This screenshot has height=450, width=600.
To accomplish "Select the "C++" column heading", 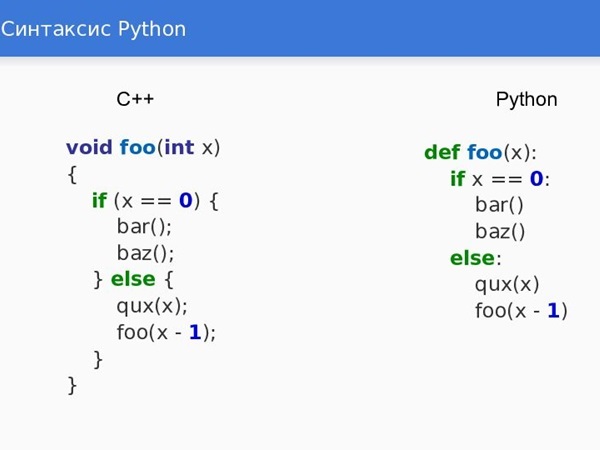I will [x=135, y=99].
